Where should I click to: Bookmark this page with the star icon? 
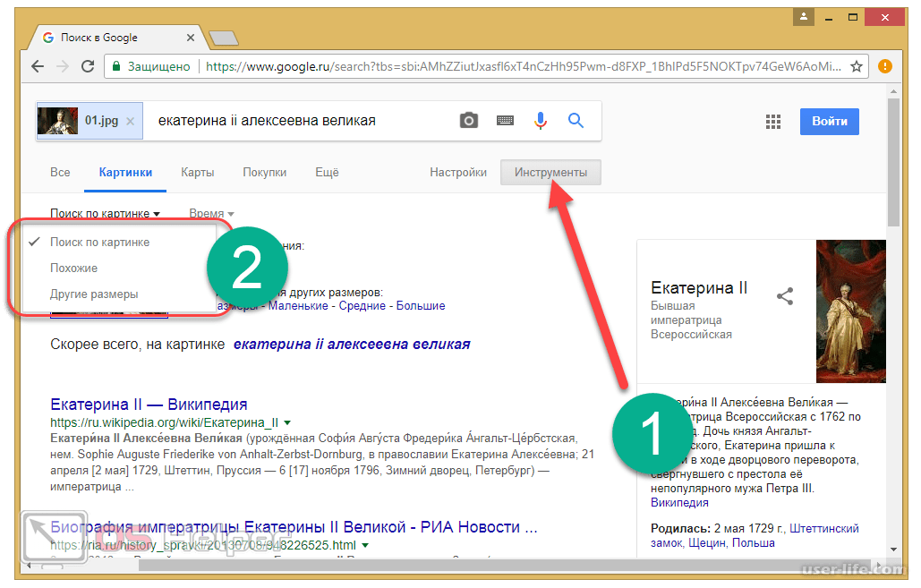tap(857, 66)
